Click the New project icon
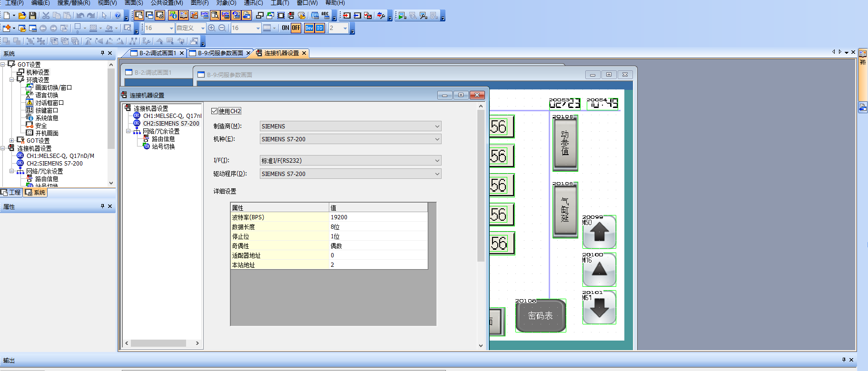868x371 pixels. click(x=7, y=15)
